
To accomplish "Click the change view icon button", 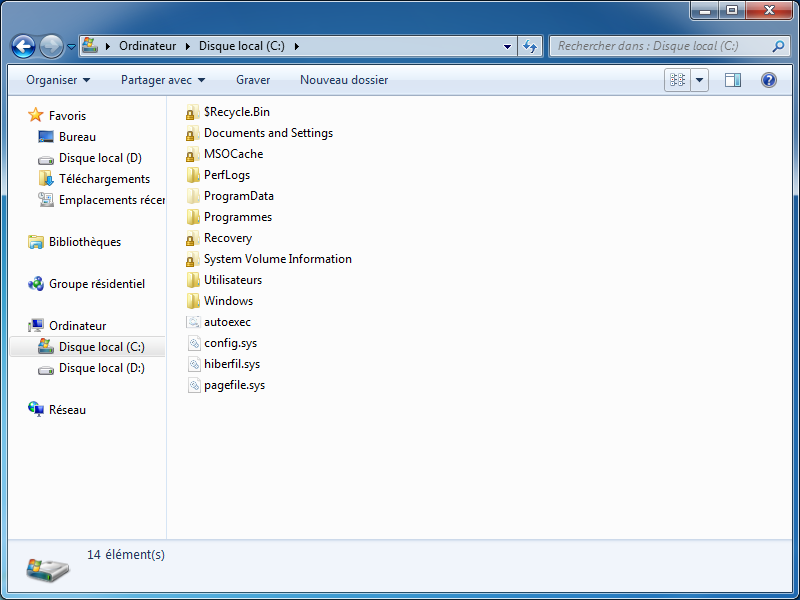I will coord(678,80).
